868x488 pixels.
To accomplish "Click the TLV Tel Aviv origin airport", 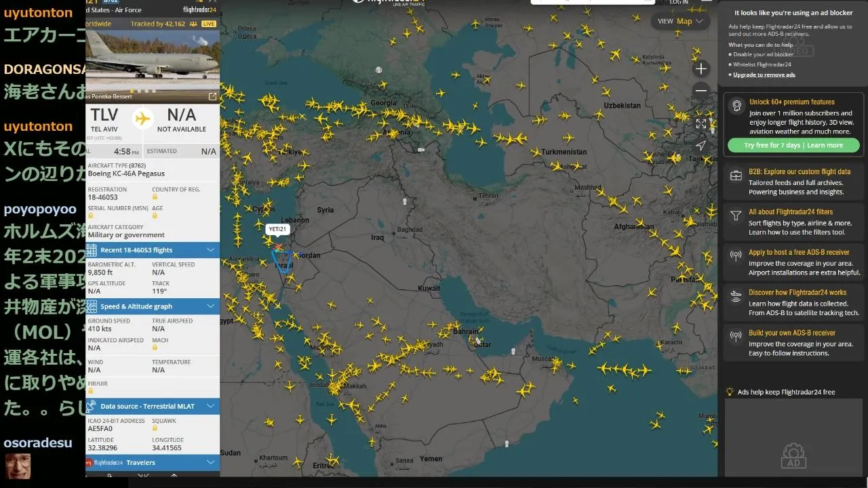I will click(104, 119).
